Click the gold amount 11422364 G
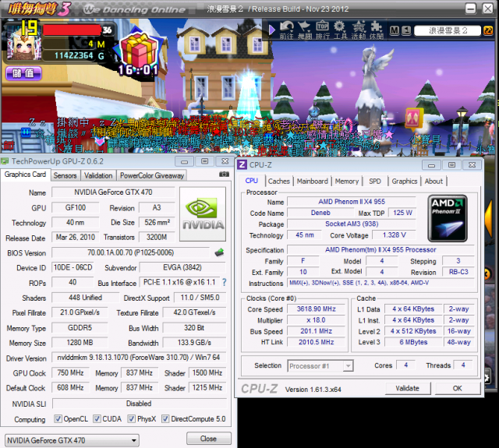Screen dimensions: 499x448 [79, 55]
